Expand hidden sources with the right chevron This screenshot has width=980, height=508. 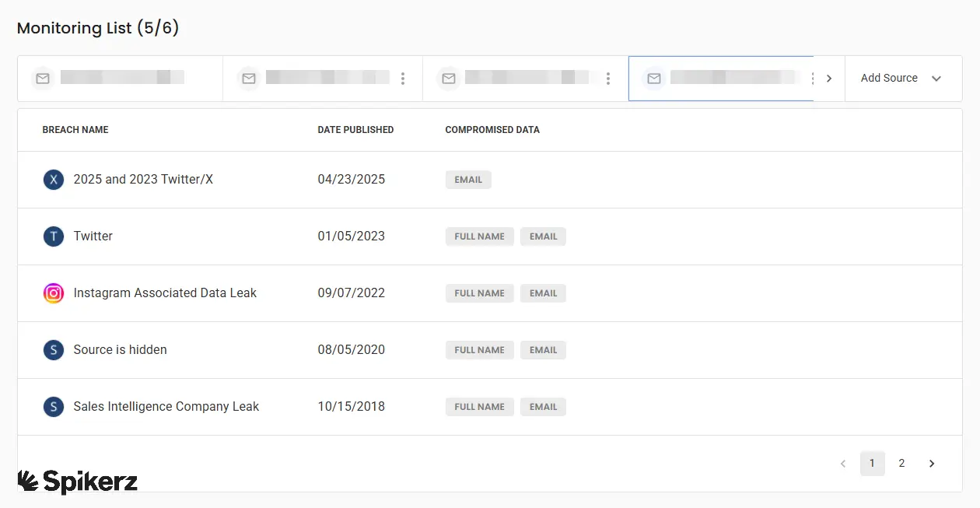click(828, 78)
